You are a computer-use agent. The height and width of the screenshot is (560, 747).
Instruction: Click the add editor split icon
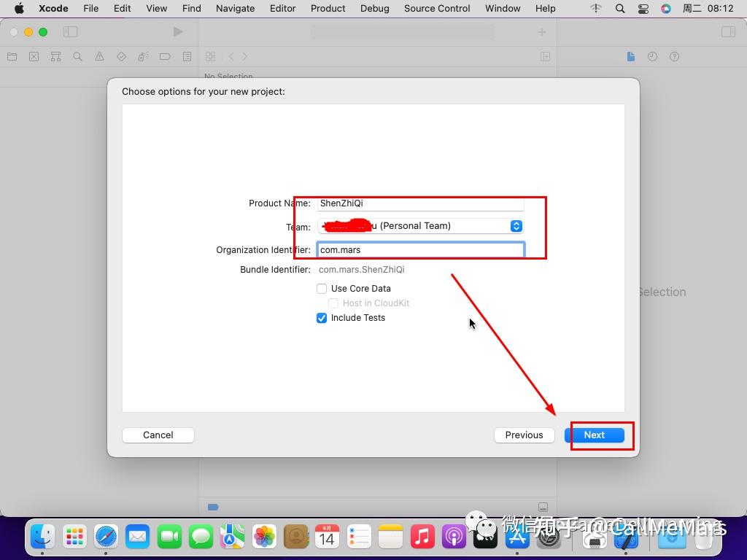[x=546, y=57]
